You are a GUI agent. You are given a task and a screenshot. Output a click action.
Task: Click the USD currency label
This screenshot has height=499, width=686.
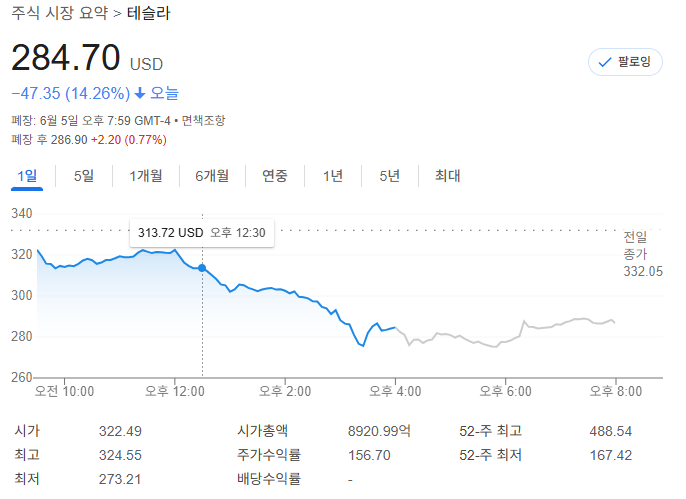pos(147,64)
